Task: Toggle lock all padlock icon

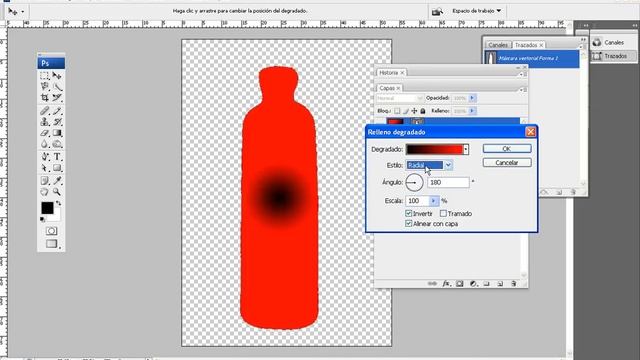Action: (x=423, y=111)
